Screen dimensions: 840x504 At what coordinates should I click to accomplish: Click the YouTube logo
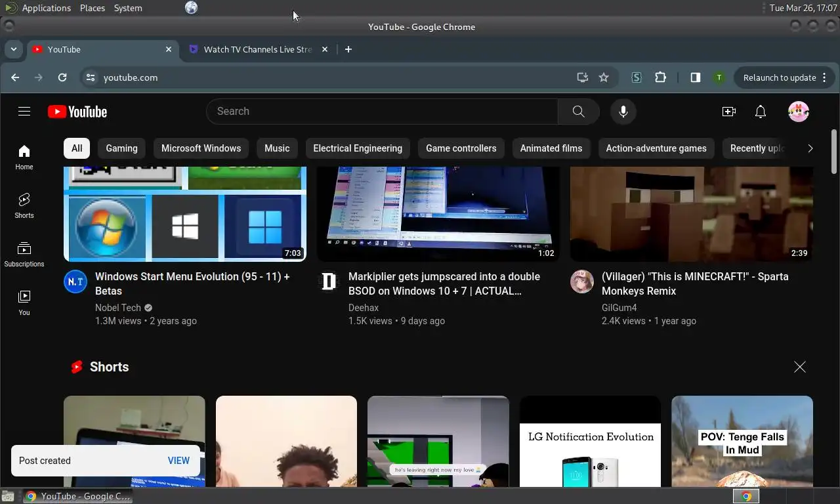[x=77, y=112]
